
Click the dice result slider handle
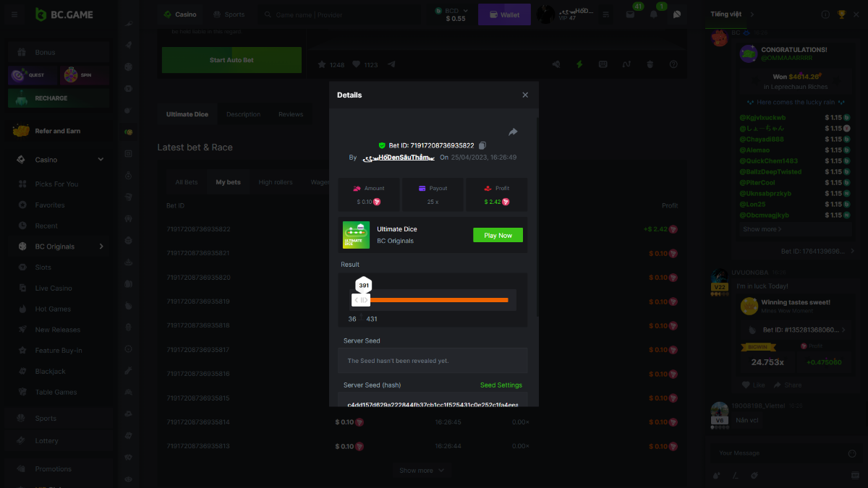click(361, 300)
